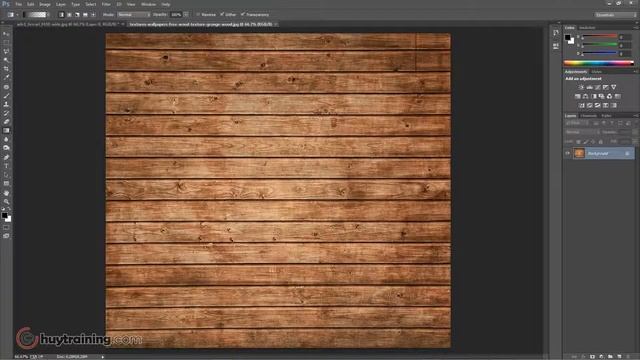Screen dimensions: 640x360
Task: Uncheck the Transparency checkbox
Action: click(243, 15)
